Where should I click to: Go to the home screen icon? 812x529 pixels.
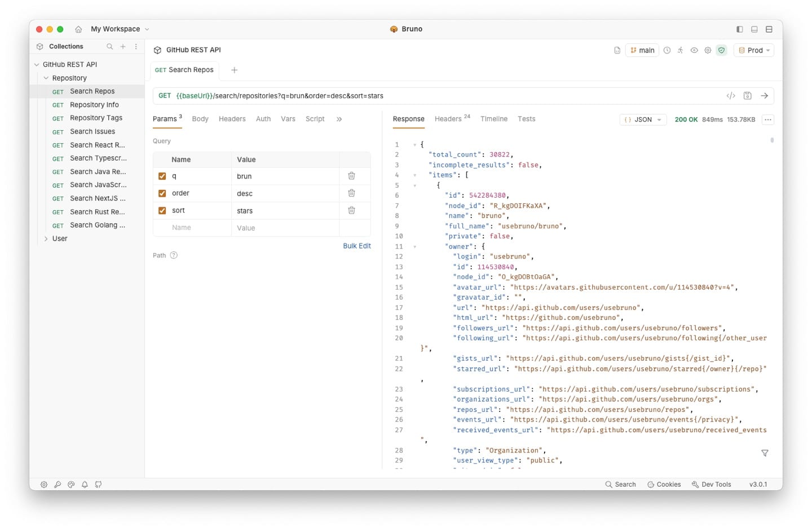(x=78, y=29)
